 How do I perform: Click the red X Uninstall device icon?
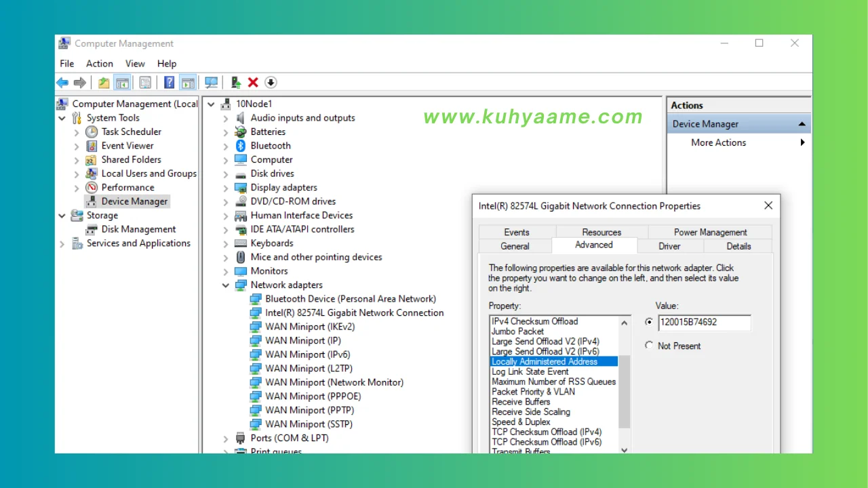(x=253, y=83)
